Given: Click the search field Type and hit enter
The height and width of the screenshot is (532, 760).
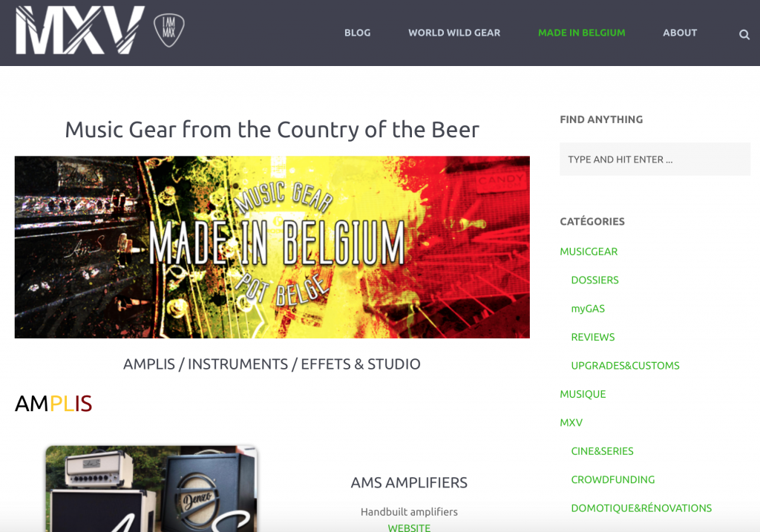Looking at the screenshot, I should (x=655, y=160).
